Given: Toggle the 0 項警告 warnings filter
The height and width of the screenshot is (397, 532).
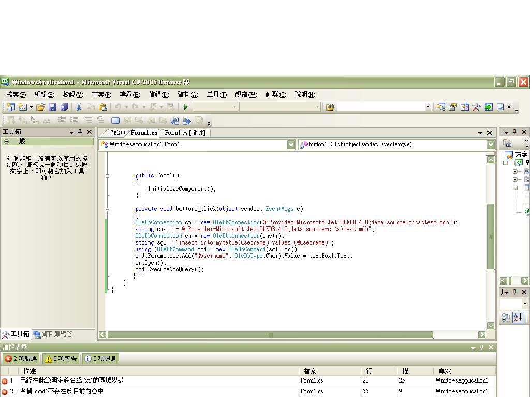Looking at the screenshot, I should coord(61,358).
